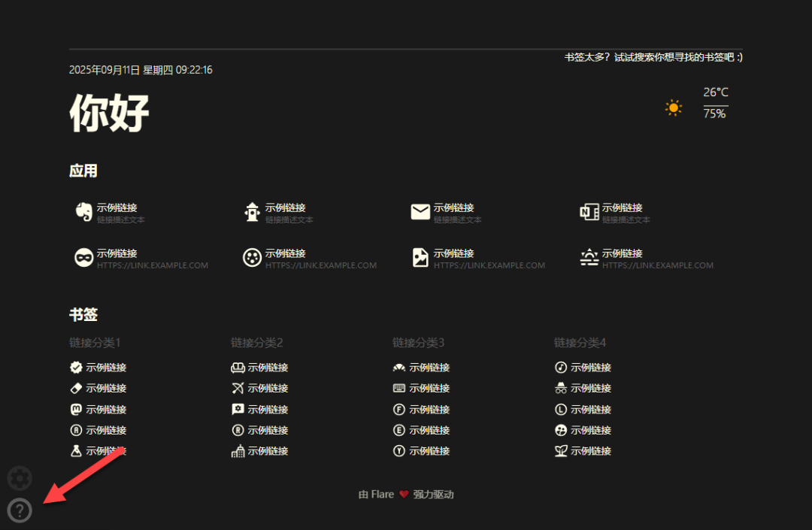Open the mail envelope icon app link
Image resolution: width=812 pixels, height=530 pixels.
coord(447,213)
